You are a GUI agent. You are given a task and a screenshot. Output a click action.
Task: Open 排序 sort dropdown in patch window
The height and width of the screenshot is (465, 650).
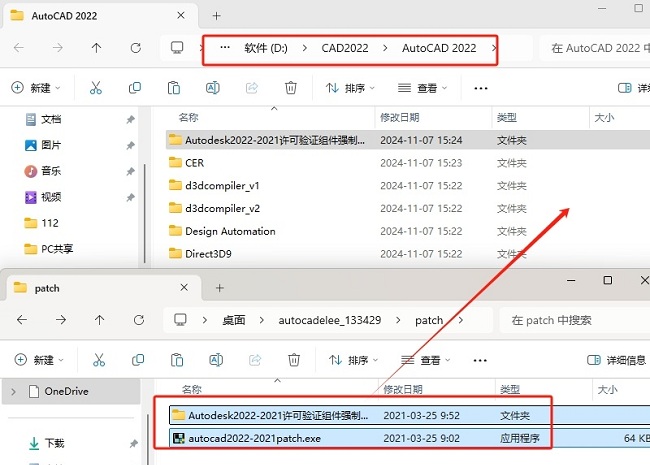(x=354, y=360)
